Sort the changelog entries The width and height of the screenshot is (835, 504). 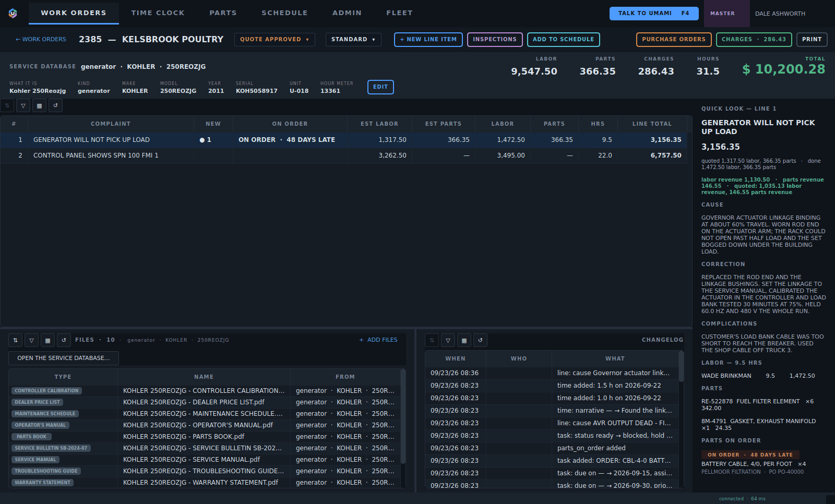pos(432,340)
